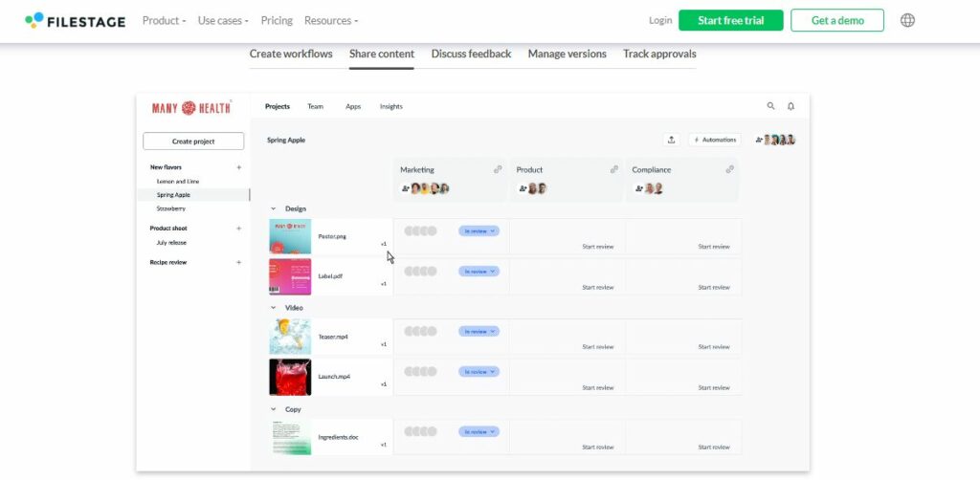Open the Apps tab in app
The height and width of the screenshot is (480, 980).
tap(353, 107)
